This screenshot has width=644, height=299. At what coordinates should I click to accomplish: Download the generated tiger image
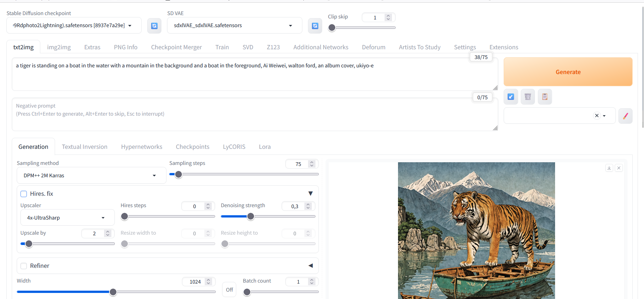pyautogui.click(x=609, y=168)
